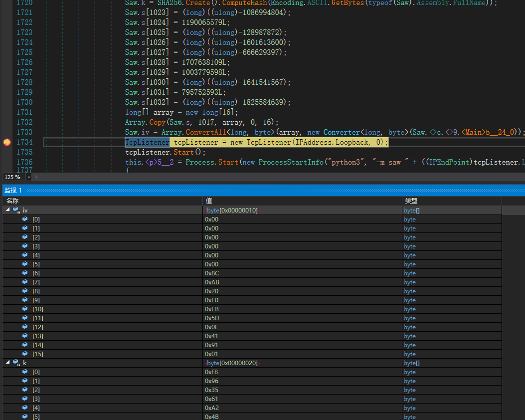Click the breakpoint marker on line 1734
525x420 pixels.
coord(6,142)
